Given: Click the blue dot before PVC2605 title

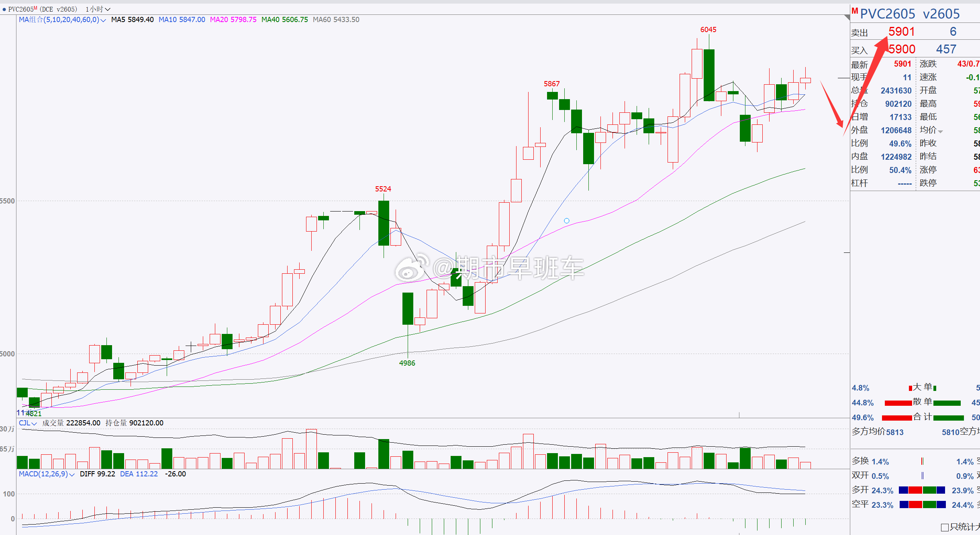Looking at the screenshot, I should click(x=4, y=9).
